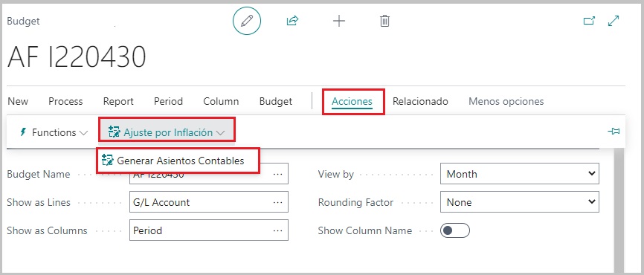Open budget in new window icon
The height and width of the screenshot is (275, 644).
(x=590, y=21)
